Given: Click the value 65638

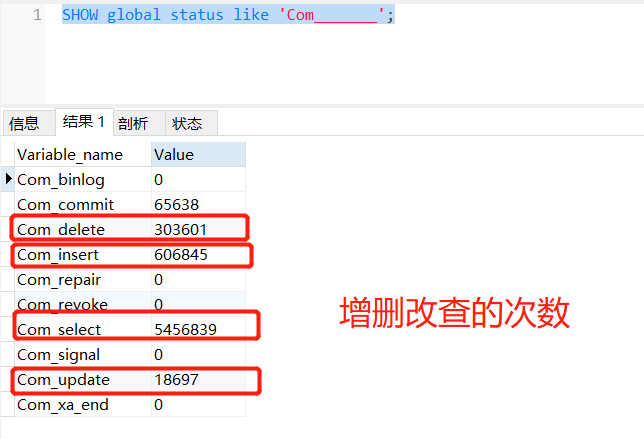Looking at the screenshot, I should (177, 205).
